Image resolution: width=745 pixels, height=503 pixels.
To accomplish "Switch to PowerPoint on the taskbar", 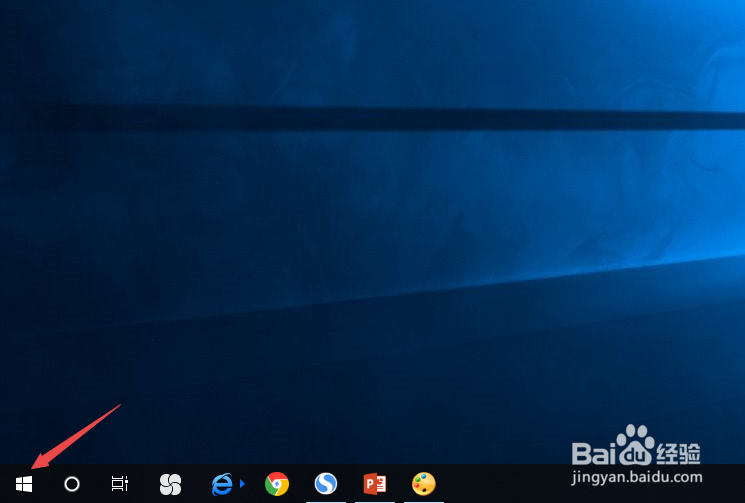I will click(375, 484).
